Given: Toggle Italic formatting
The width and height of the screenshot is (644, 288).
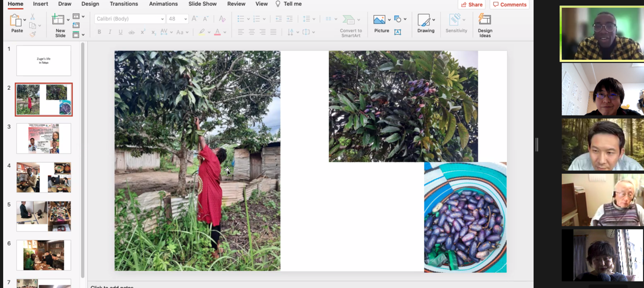Looking at the screenshot, I should pos(110,32).
